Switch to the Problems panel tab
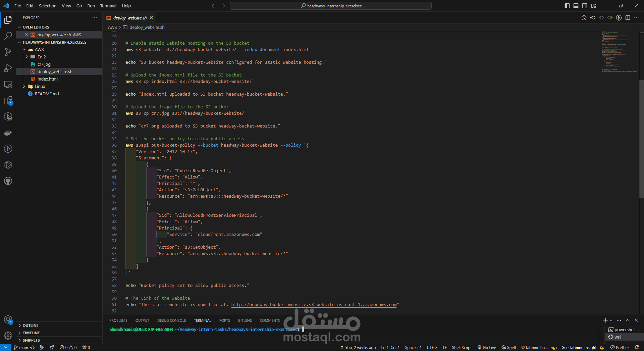644x351 pixels. click(118, 320)
